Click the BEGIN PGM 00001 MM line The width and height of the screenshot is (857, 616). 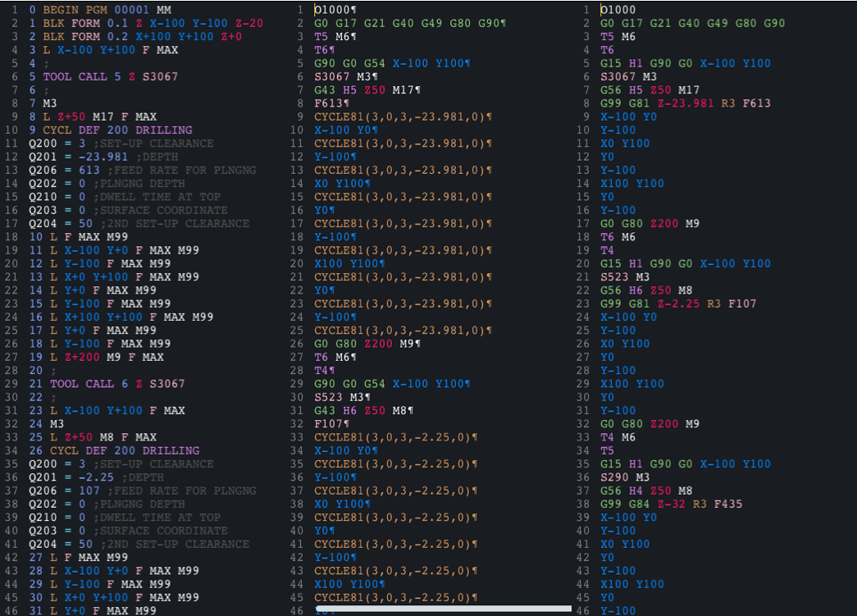107,10
